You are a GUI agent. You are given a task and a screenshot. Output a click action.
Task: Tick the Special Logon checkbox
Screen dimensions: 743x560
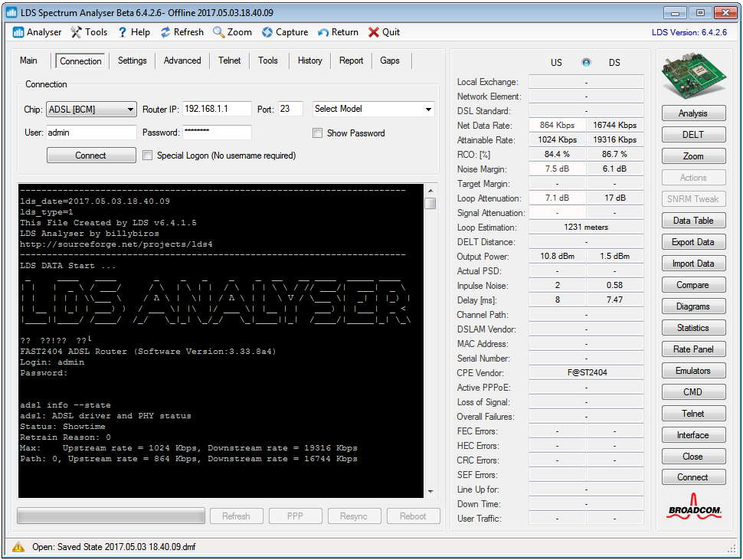click(x=148, y=156)
